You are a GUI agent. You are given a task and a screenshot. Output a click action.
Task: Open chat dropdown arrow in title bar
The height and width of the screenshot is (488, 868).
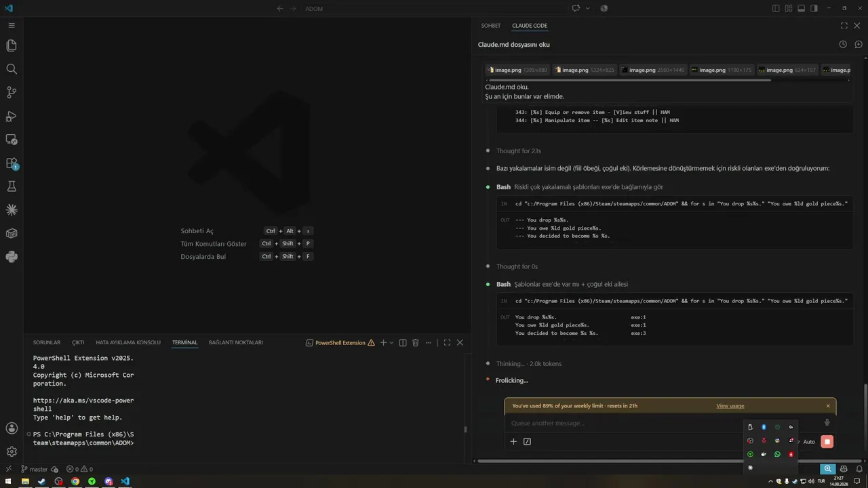[x=587, y=8]
